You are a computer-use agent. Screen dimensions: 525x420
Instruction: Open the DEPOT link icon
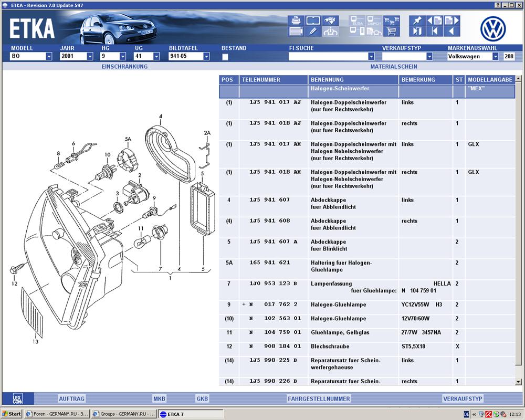pyautogui.click(x=374, y=20)
